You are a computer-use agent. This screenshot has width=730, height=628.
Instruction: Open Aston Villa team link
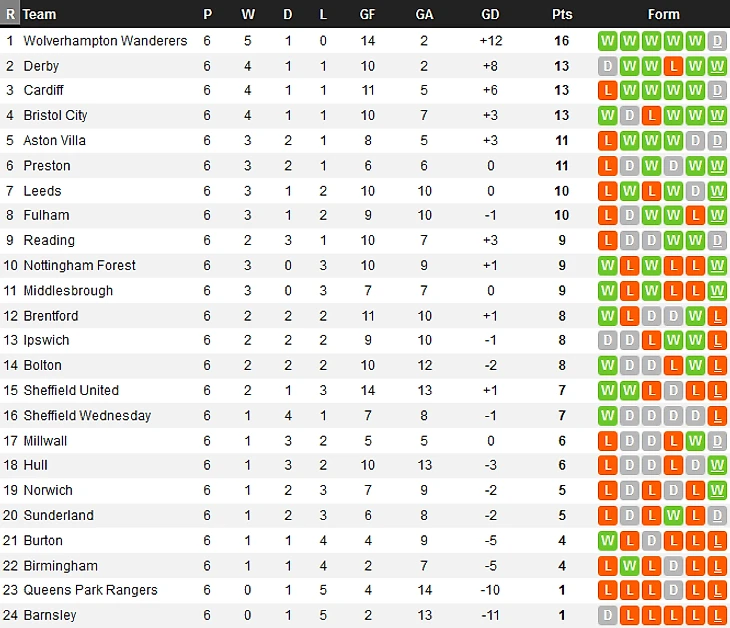pyautogui.click(x=54, y=141)
